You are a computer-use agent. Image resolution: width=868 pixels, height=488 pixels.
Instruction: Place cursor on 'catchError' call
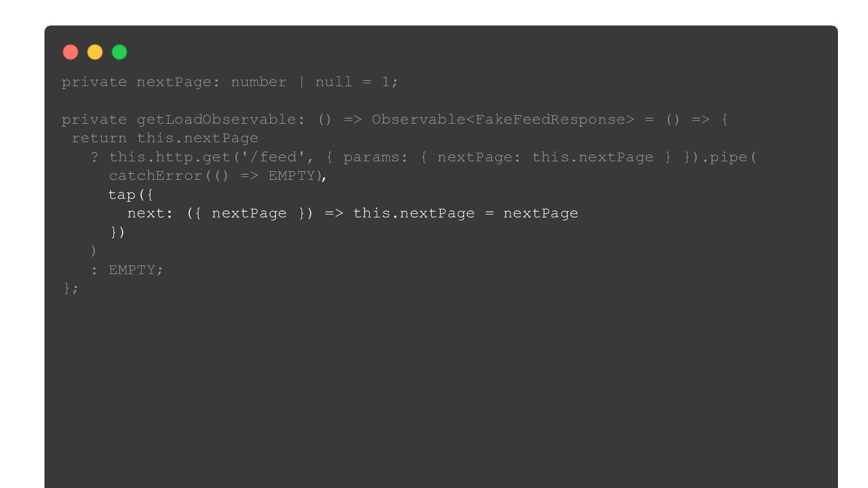tap(156, 175)
